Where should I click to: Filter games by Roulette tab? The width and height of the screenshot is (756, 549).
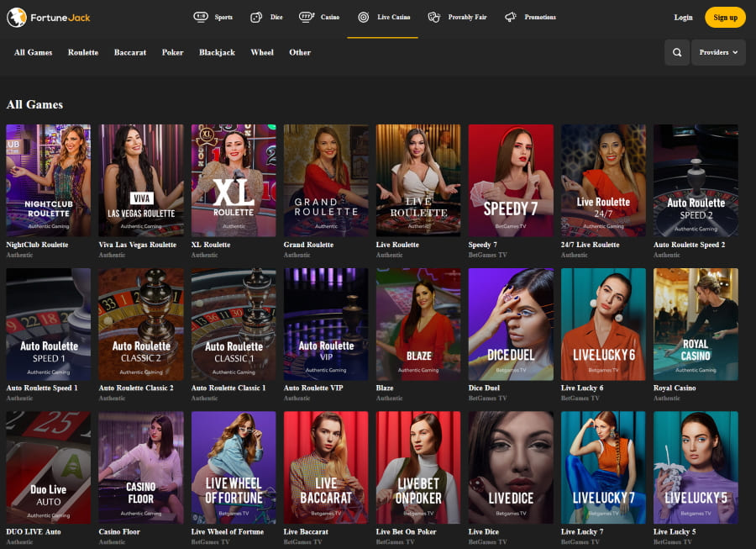click(x=83, y=52)
